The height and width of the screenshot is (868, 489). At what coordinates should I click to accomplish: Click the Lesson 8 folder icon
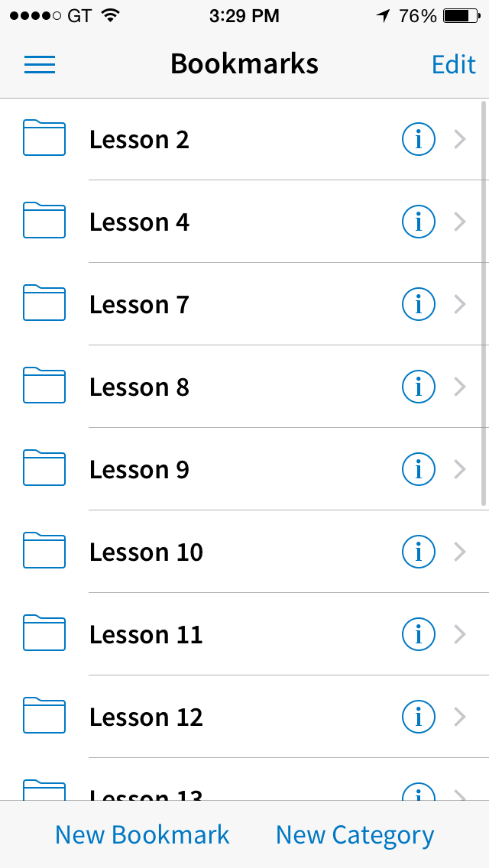tap(44, 385)
